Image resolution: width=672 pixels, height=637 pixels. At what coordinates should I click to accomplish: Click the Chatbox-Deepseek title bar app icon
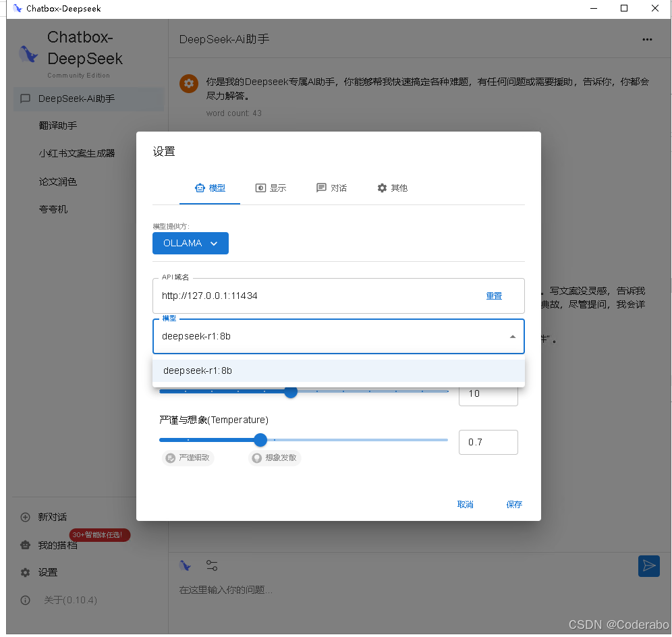[18, 9]
